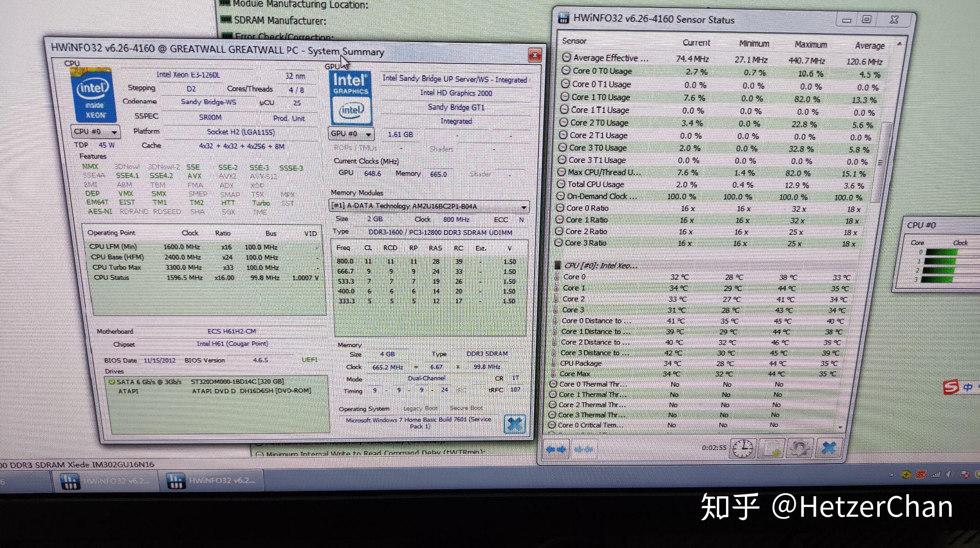Click the Intel Xeon inside logo
Viewport: 980px width, 548px height.
[93, 96]
